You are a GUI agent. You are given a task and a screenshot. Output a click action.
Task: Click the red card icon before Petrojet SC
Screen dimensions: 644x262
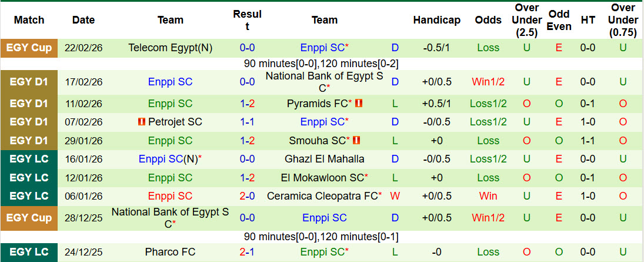point(141,122)
